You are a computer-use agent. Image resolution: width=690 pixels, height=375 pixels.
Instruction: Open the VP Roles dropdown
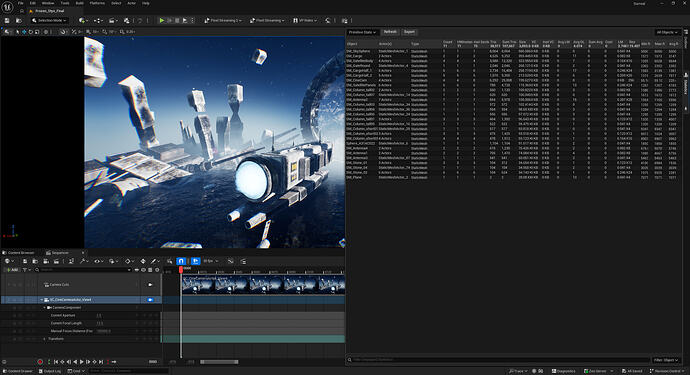coord(305,20)
